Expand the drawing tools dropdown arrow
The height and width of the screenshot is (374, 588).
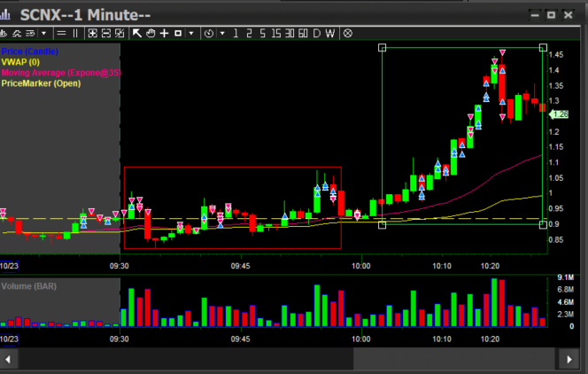tap(191, 34)
